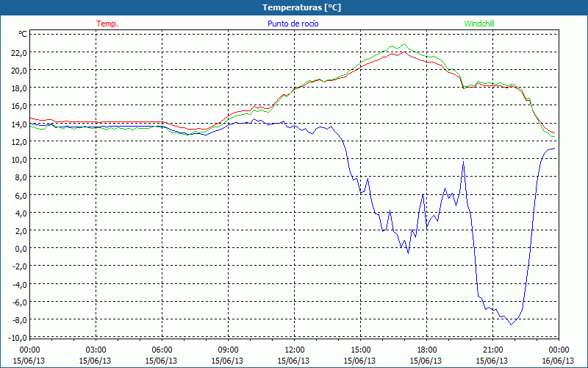Click the '-4,0' y-axis value

pyautogui.click(x=20, y=284)
